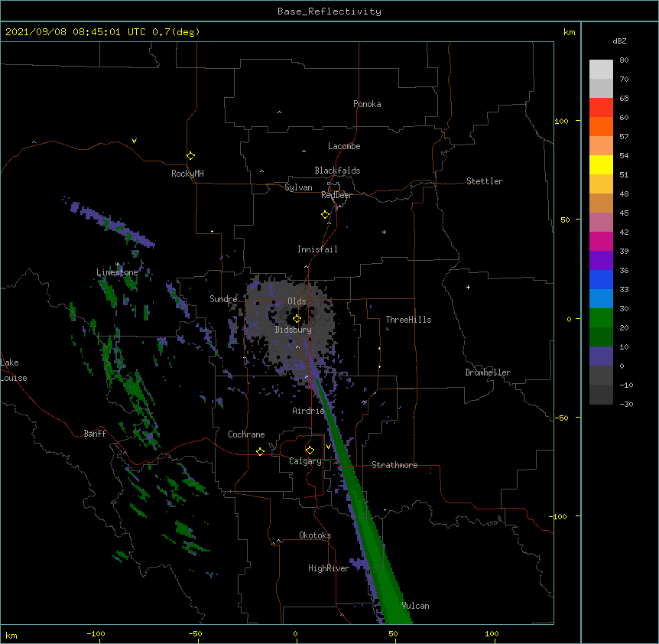
Task: Click the Limestone label
Action: [x=117, y=272]
